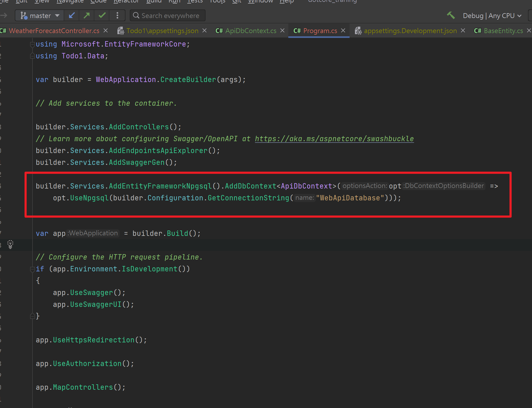
Task: Click the JSON icon on appsettings.Development.json tab
Action: [358, 31]
